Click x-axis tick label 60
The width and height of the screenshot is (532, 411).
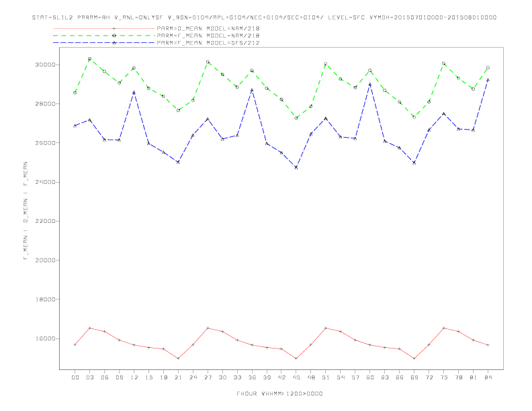pyautogui.click(x=370, y=377)
